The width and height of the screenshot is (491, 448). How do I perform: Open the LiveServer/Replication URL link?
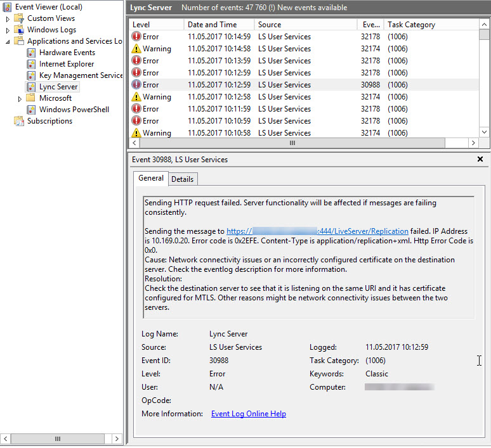point(317,231)
